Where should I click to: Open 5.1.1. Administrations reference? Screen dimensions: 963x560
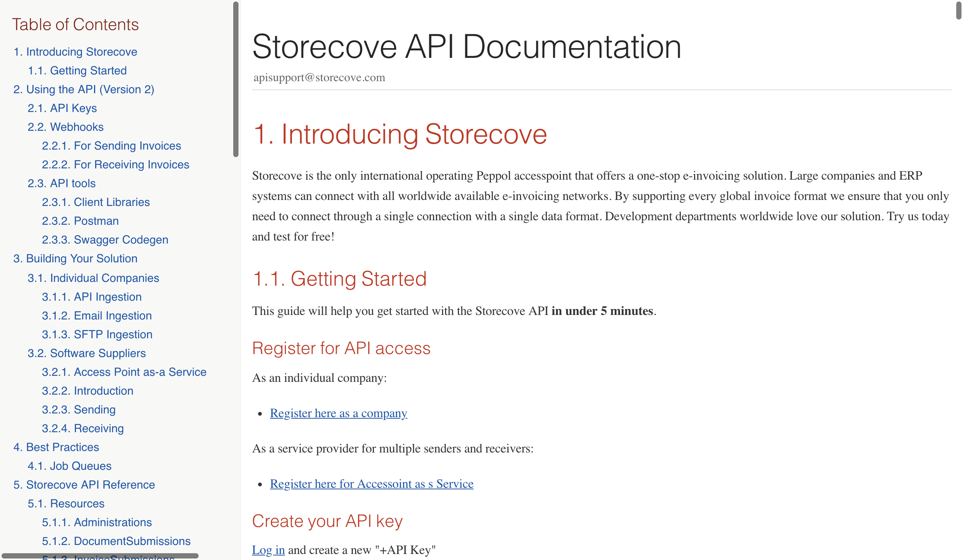click(97, 522)
